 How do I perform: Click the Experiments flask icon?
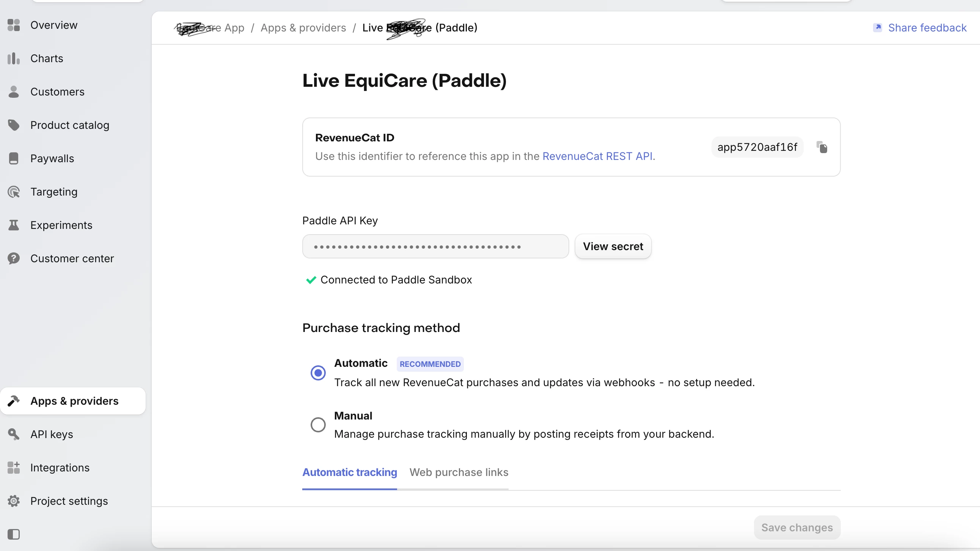[14, 225]
